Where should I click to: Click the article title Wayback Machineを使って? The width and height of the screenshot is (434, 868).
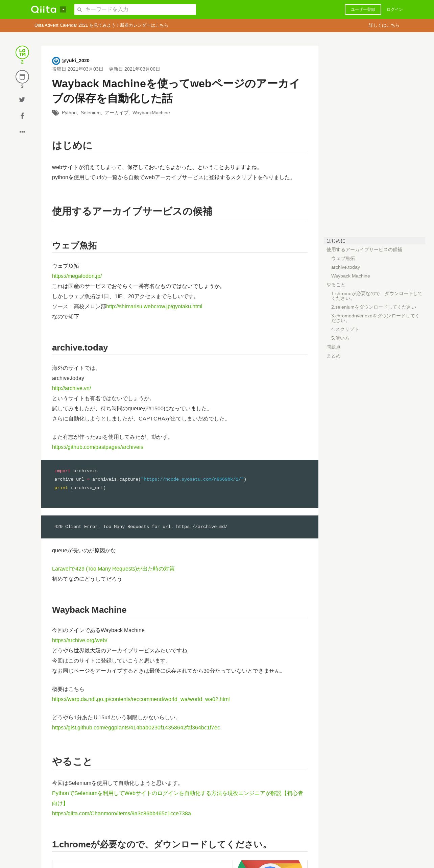176,91
